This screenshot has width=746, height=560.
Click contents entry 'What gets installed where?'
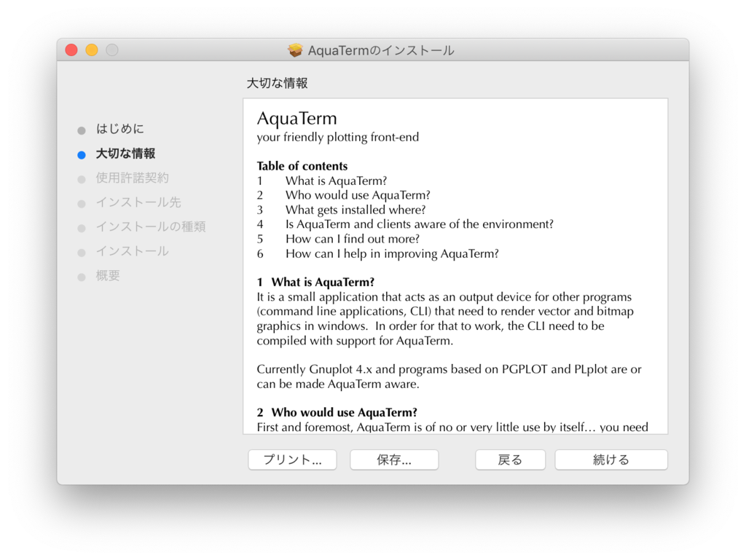tap(356, 210)
